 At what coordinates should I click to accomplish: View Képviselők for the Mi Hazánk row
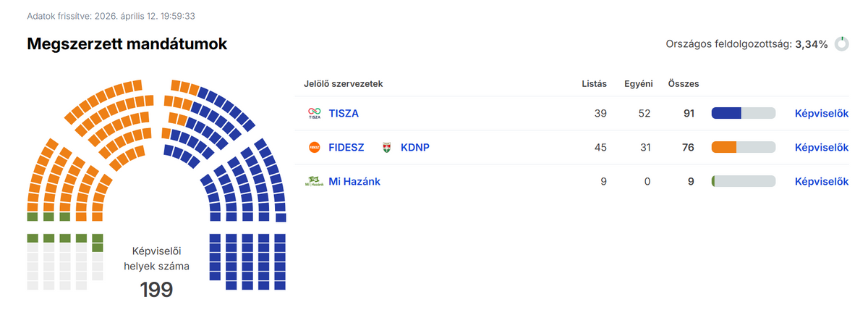[821, 182]
